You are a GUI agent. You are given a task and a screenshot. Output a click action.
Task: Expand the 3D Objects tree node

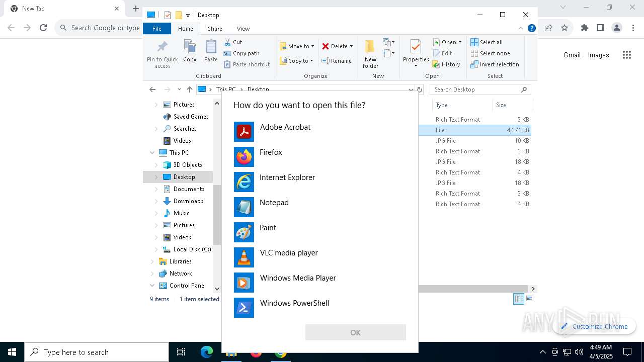[x=156, y=165]
